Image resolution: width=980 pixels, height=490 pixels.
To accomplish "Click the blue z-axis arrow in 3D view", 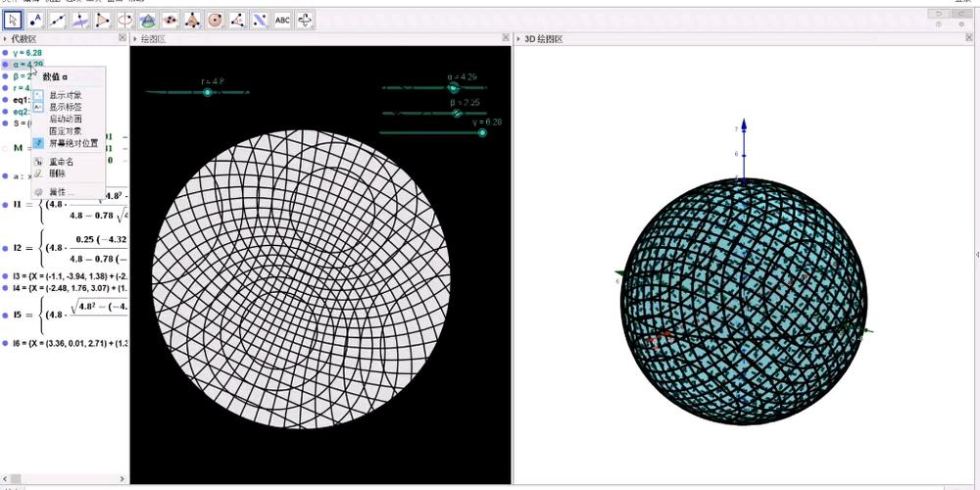I will click(x=744, y=124).
